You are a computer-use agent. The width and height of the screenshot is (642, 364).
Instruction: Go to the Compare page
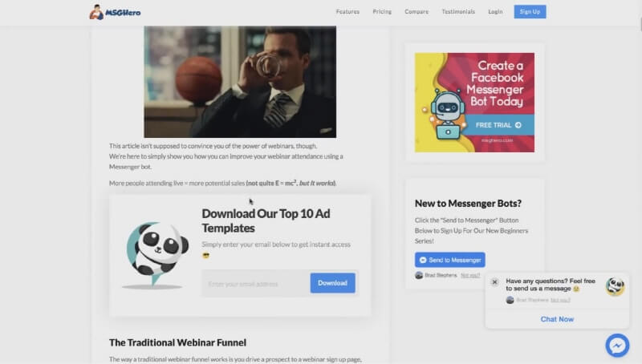tap(416, 12)
